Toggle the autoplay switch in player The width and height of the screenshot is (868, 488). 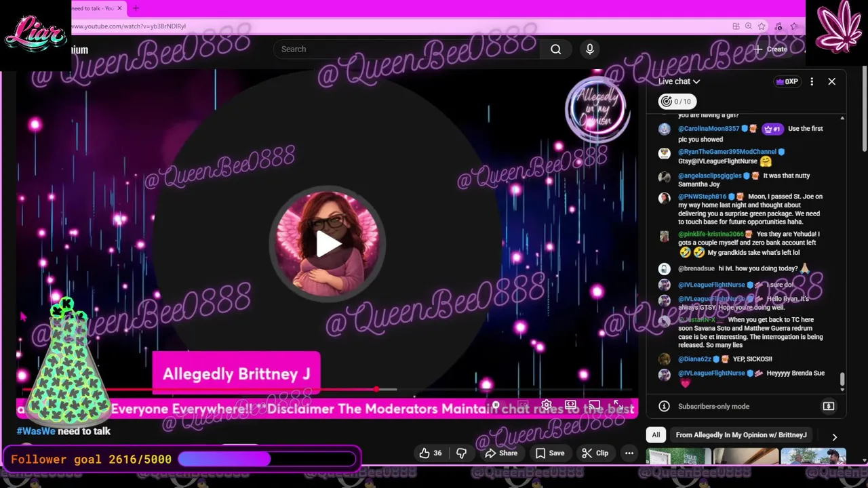pyautogui.click(x=497, y=406)
